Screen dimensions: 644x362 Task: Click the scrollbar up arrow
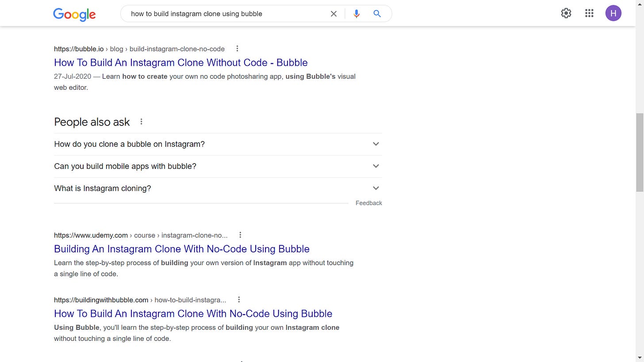click(640, 4)
